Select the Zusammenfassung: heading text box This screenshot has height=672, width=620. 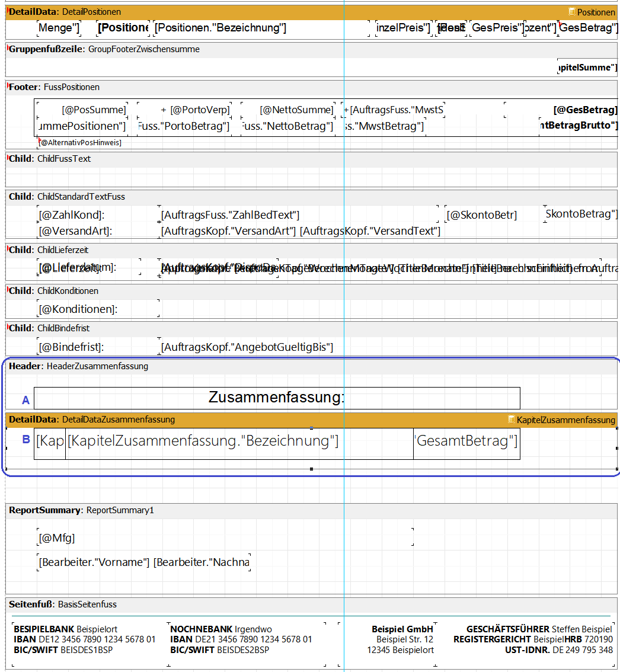(x=277, y=398)
